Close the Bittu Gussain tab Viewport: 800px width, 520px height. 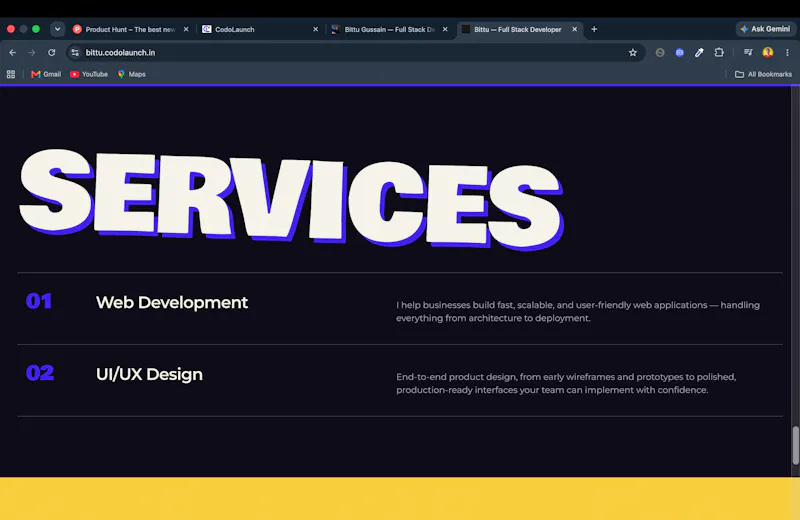[x=445, y=30]
